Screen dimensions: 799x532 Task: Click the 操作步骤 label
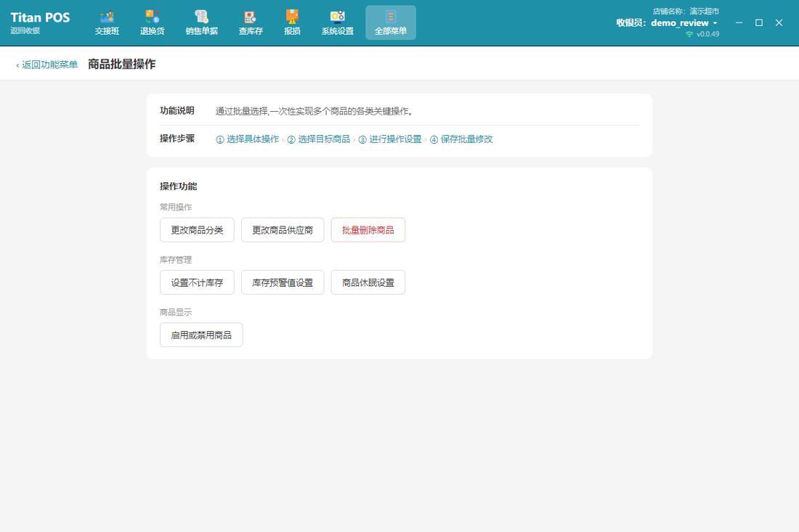(x=177, y=139)
